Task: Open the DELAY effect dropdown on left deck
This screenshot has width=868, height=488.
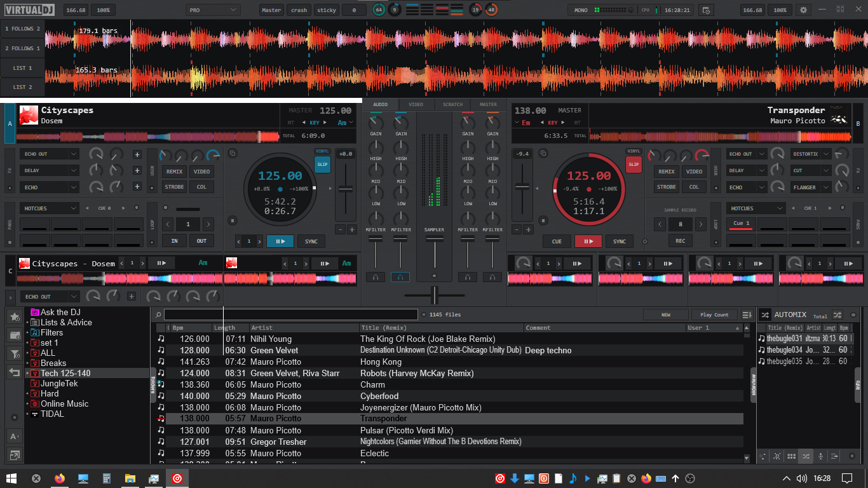Action: pyautogui.click(x=50, y=170)
